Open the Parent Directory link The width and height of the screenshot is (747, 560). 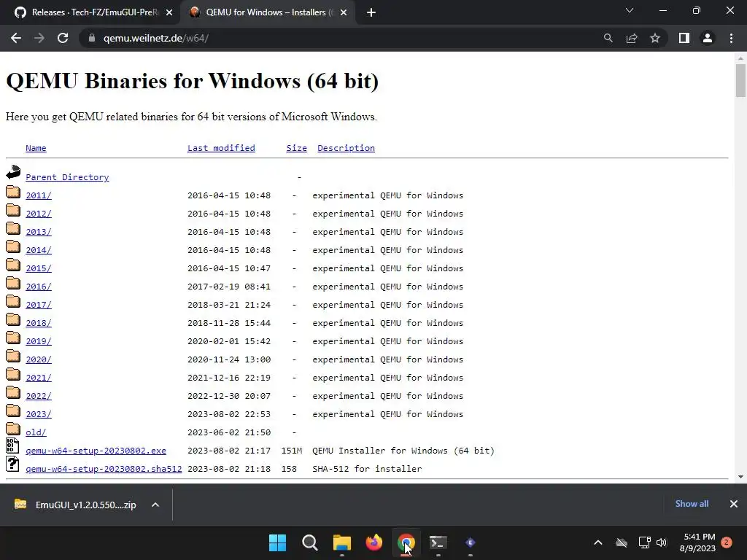(67, 177)
